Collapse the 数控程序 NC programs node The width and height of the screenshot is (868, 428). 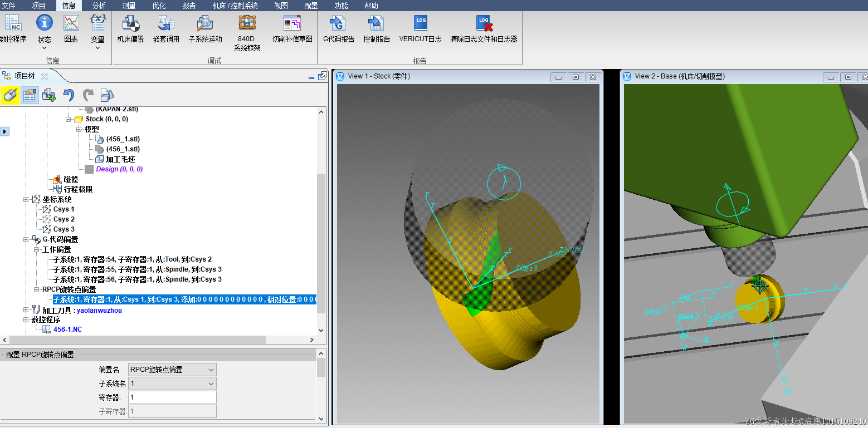click(26, 319)
